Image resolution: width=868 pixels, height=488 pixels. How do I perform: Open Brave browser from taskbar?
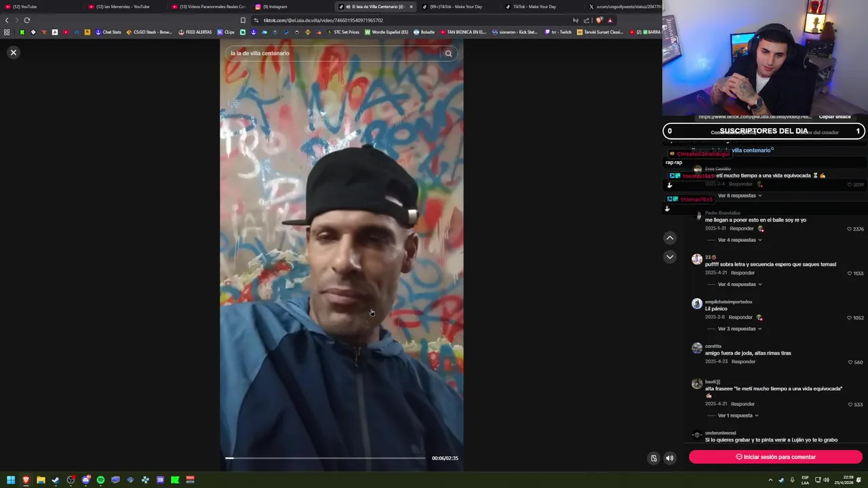[26, 480]
